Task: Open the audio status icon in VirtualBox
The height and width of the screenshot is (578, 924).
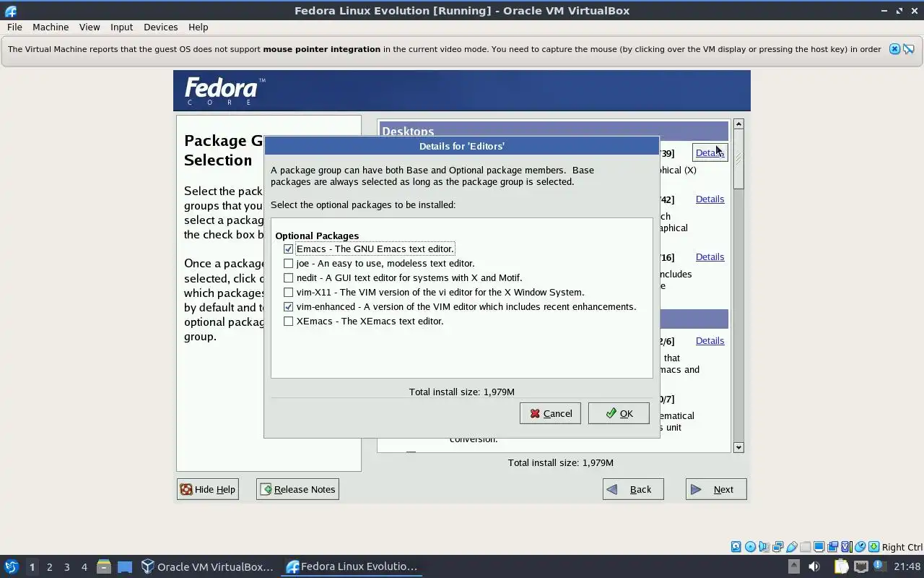Action: pos(764,547)
